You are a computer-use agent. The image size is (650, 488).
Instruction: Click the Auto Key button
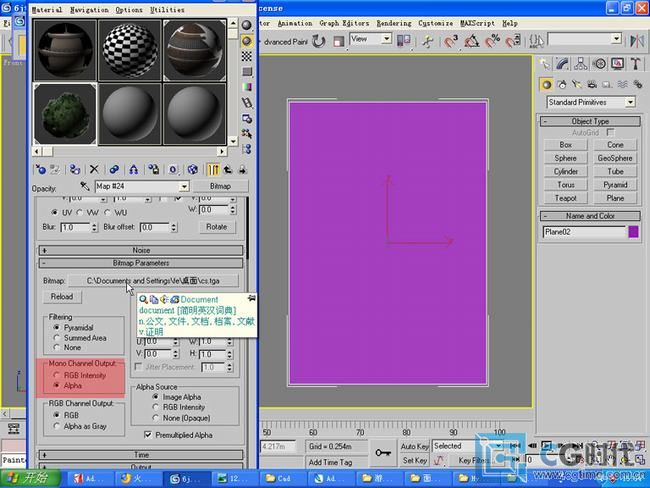click(x=415, y=447)
